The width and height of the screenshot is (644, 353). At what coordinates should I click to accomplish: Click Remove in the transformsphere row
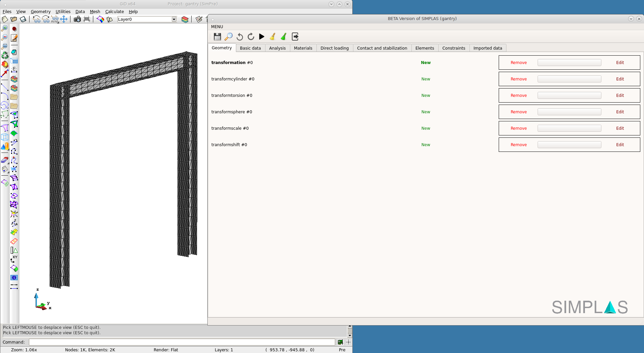point(518,112)
